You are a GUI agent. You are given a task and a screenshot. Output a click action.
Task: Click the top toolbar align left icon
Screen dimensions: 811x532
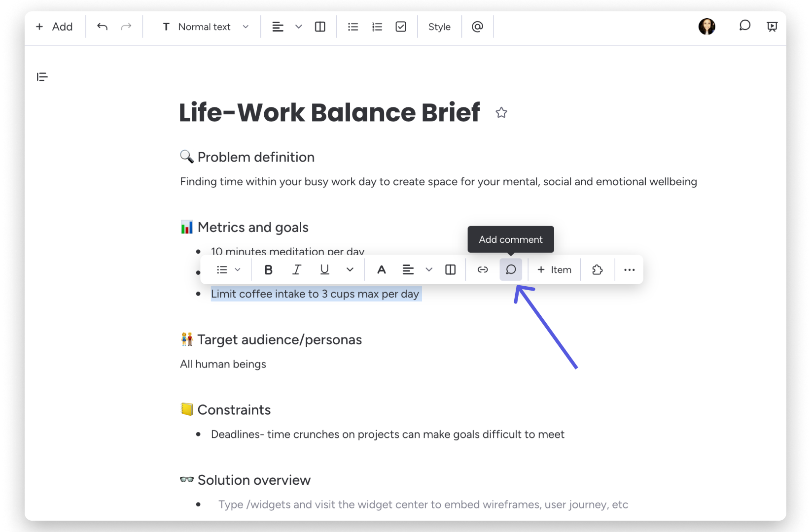pos(278,27)
